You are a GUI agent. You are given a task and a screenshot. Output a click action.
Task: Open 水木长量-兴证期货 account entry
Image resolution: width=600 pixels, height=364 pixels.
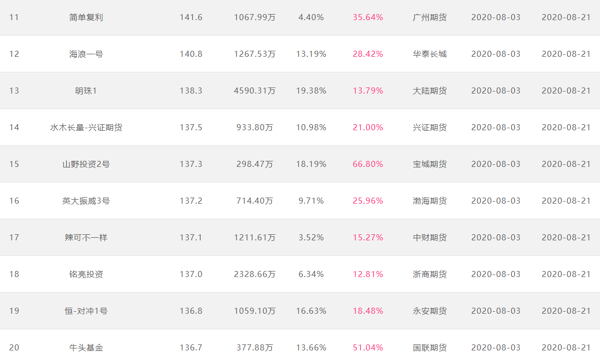[86, 127]
